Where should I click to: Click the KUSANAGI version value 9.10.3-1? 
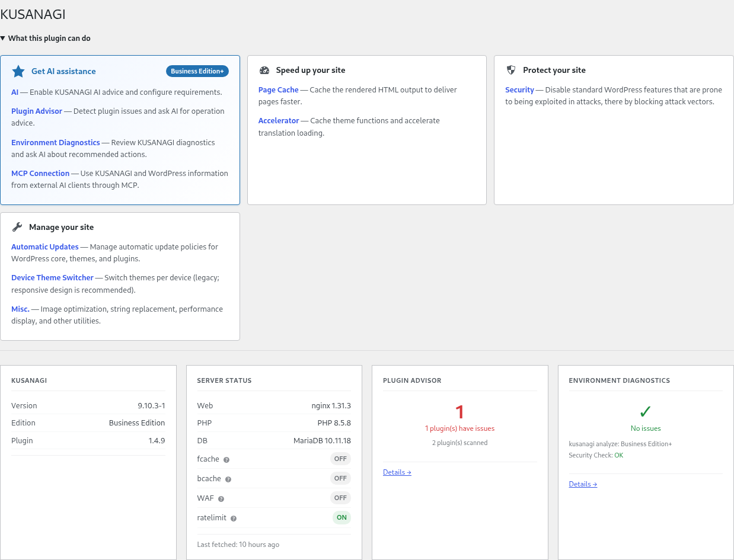[x=151, y=406]
